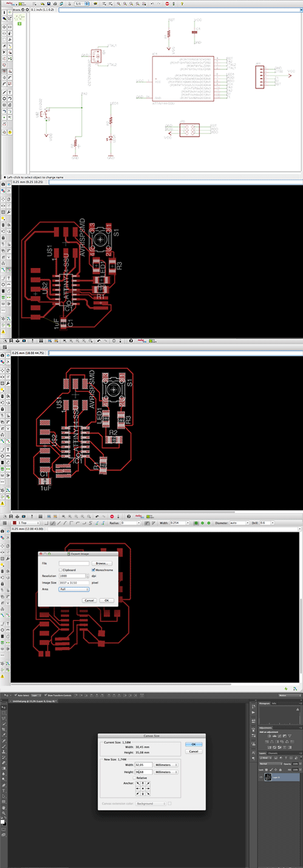This screenshot has height=868, width=303.
Task: Click the Resolution field showing 1000
Action: coord(72,576)
